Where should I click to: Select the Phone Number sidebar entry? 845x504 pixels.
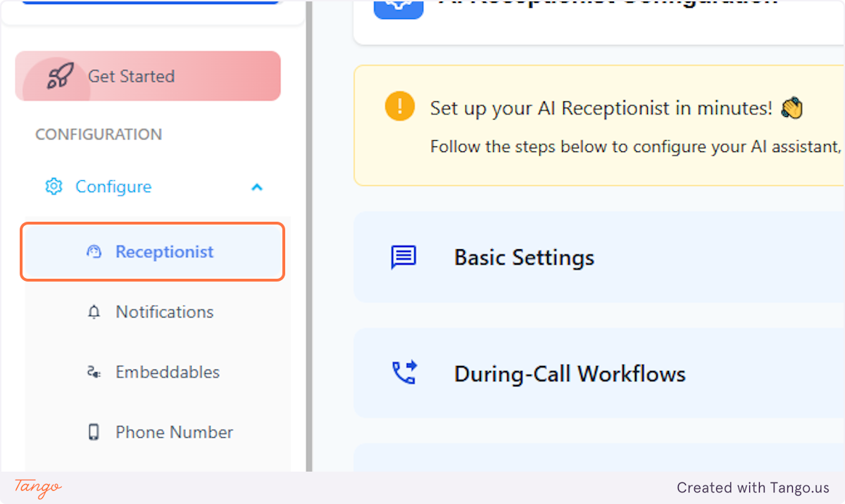coord(173,431)
